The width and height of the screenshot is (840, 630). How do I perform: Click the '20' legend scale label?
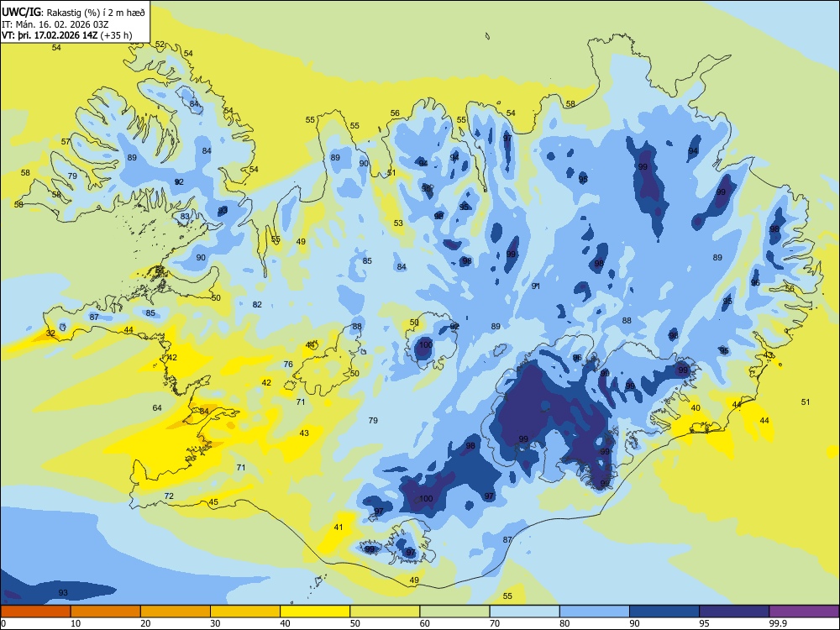(145, 623)
